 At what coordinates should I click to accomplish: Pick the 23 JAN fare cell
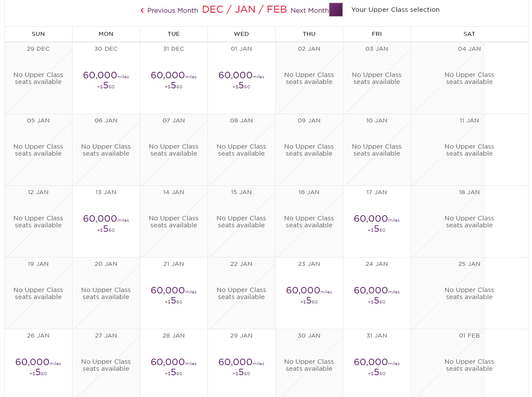click(x=309, y=294)
